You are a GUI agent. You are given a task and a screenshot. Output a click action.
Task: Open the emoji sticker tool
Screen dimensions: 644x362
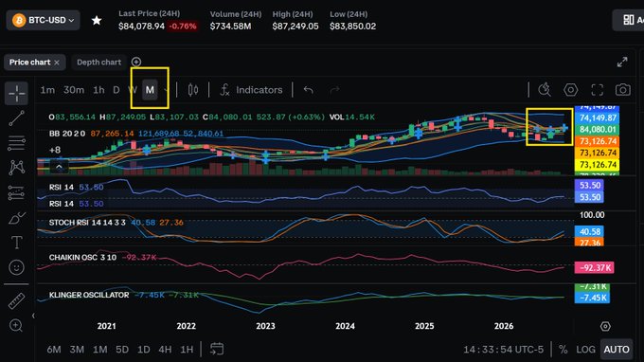(x=16, y=267)
